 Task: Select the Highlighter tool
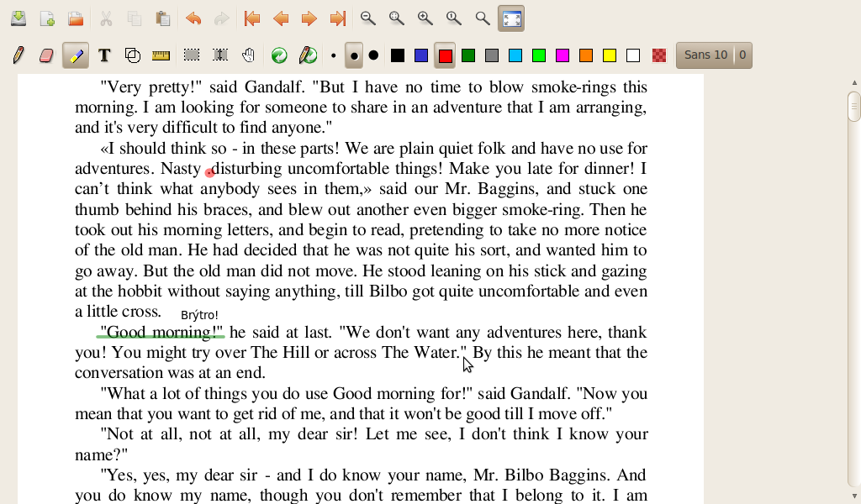click(x=76, y=55)
